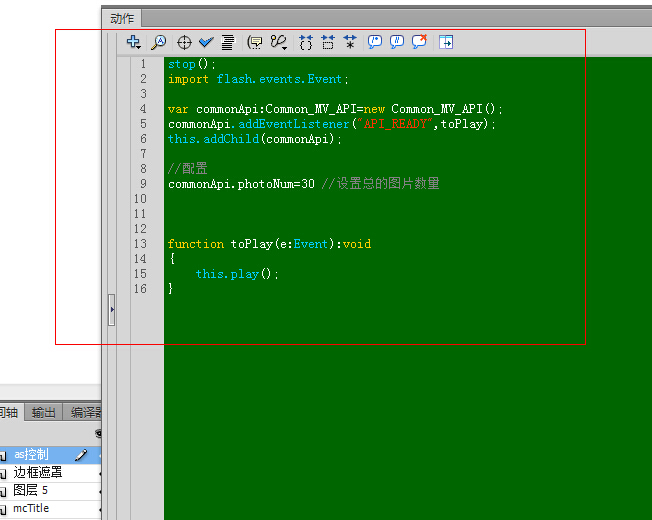The width and height of the screenshot is (652, 520).
Task: Collapse between braces
Action: pyautogui.click(x=306, y=42)
